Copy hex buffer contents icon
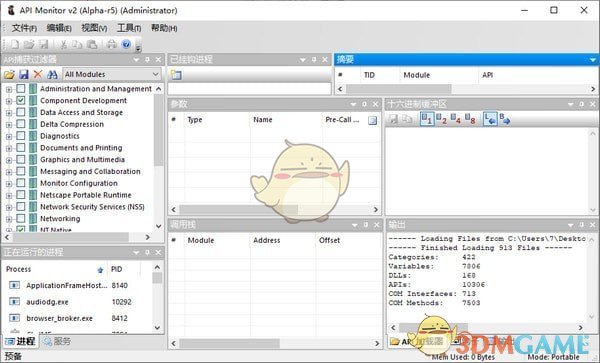Screen dimensions: 600x363 (x=407, y=119)
